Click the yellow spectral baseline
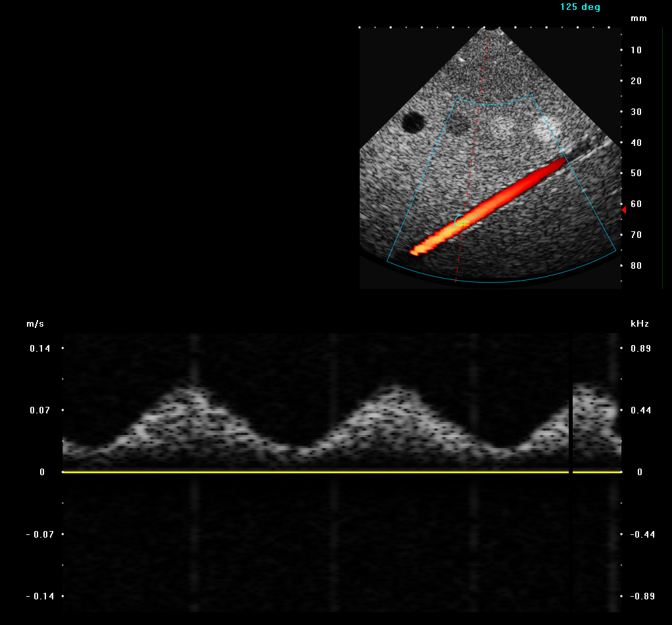Viewport: 672px width, 625px height. tap(316, 472)
